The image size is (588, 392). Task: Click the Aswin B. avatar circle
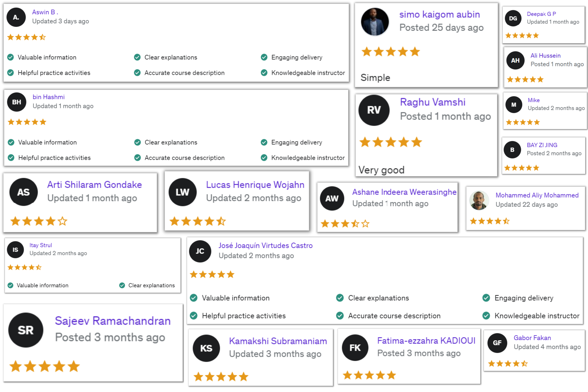[16, 17]
